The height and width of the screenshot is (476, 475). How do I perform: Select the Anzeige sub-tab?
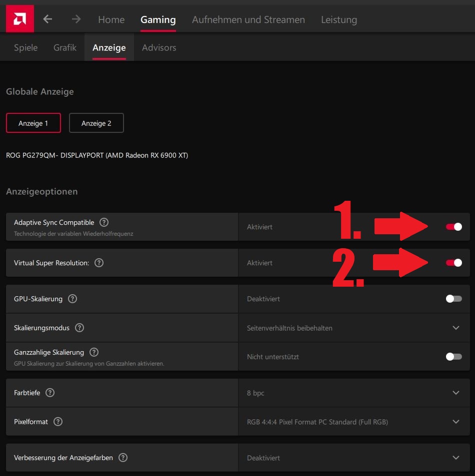(109, 47)
